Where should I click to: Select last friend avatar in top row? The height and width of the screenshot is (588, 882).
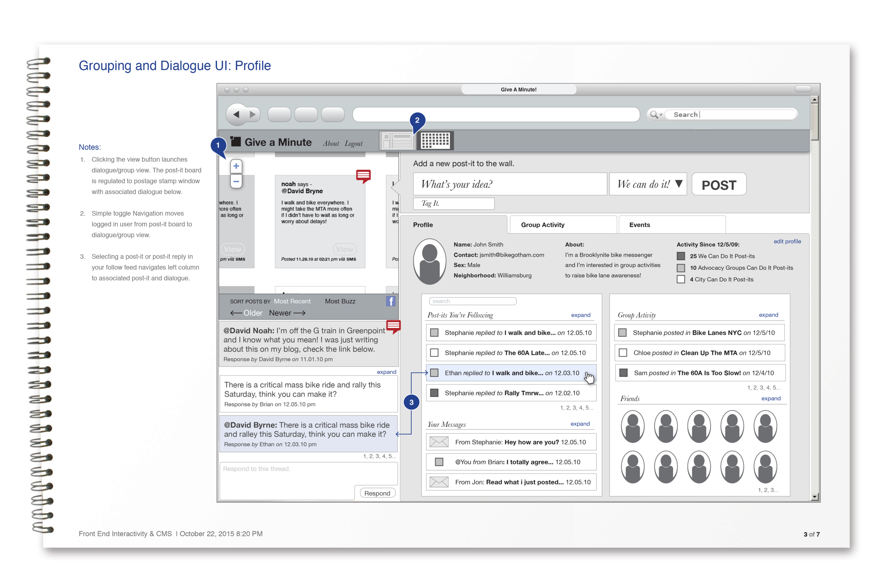pos(765,427)
